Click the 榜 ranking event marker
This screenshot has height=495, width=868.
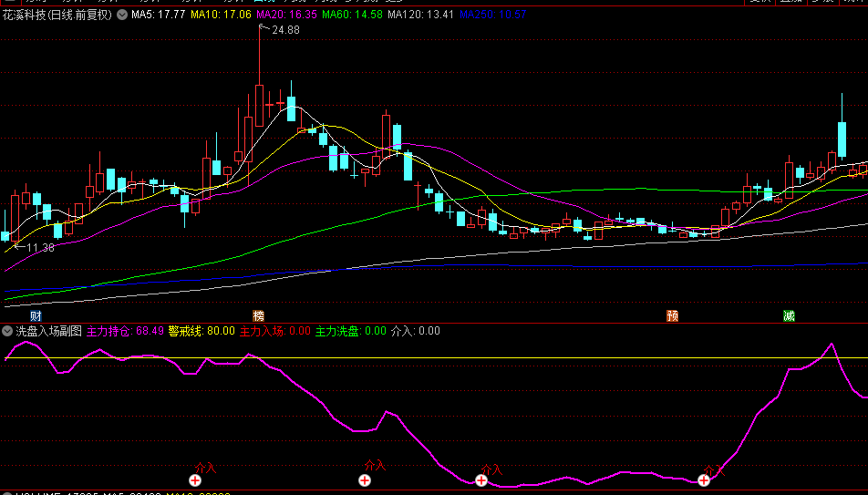click(x=258, y=315)
